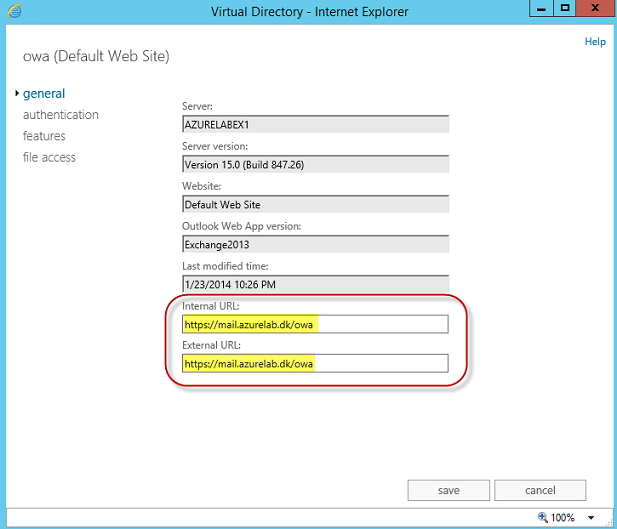The height and width of the screenshot is (529, 617).
Task: Open the zoom level dropdown arrow
Action: pyautogui.click(x=591, y=518)
